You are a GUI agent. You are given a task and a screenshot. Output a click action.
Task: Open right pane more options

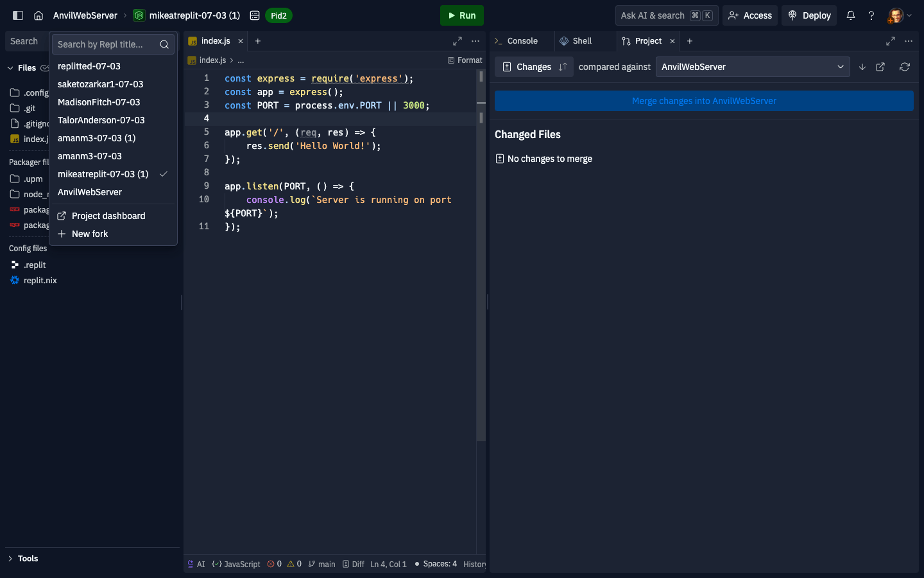909,41
